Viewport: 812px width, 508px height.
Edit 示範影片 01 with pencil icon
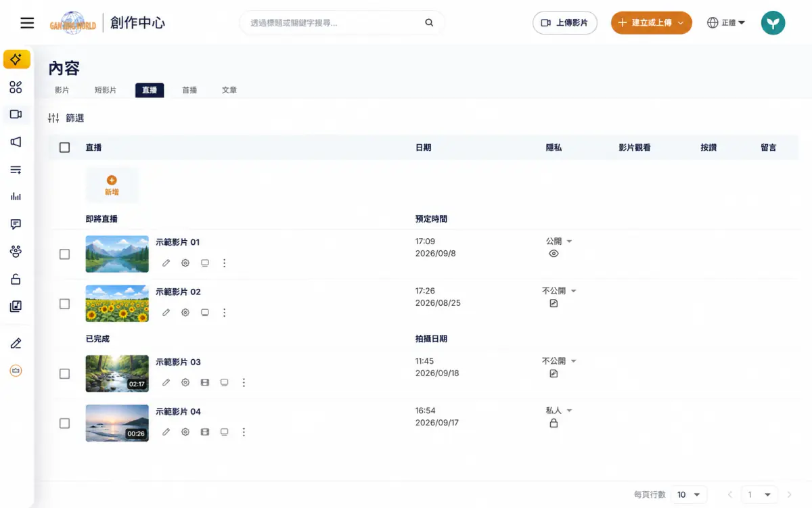[166, 263]
